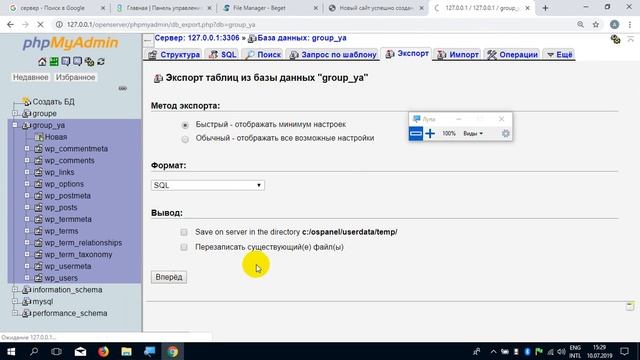Expand information_schema database node

click(15, 290)
